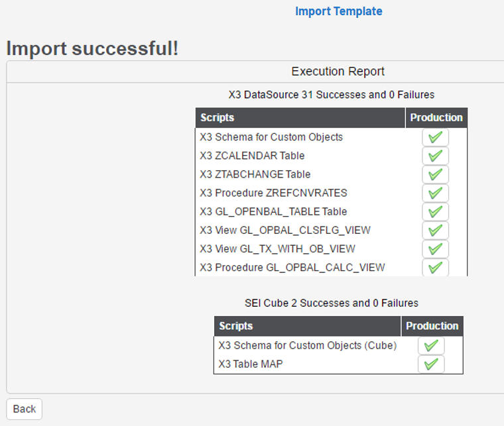Click the X3 DataSource 31 Successes summary text
The image size is (504, 426).
tap(331, 95)
